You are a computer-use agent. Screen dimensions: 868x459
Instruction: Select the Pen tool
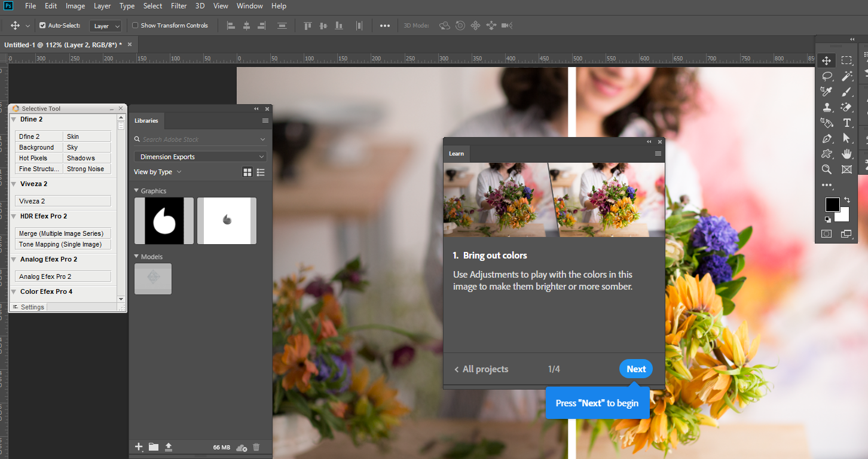(x=827, y=138)
